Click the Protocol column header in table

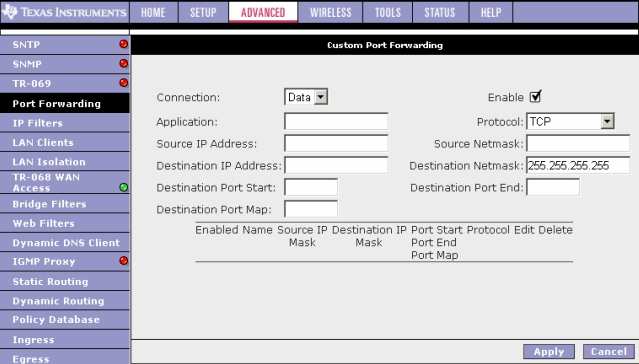[x=488, y=230]
